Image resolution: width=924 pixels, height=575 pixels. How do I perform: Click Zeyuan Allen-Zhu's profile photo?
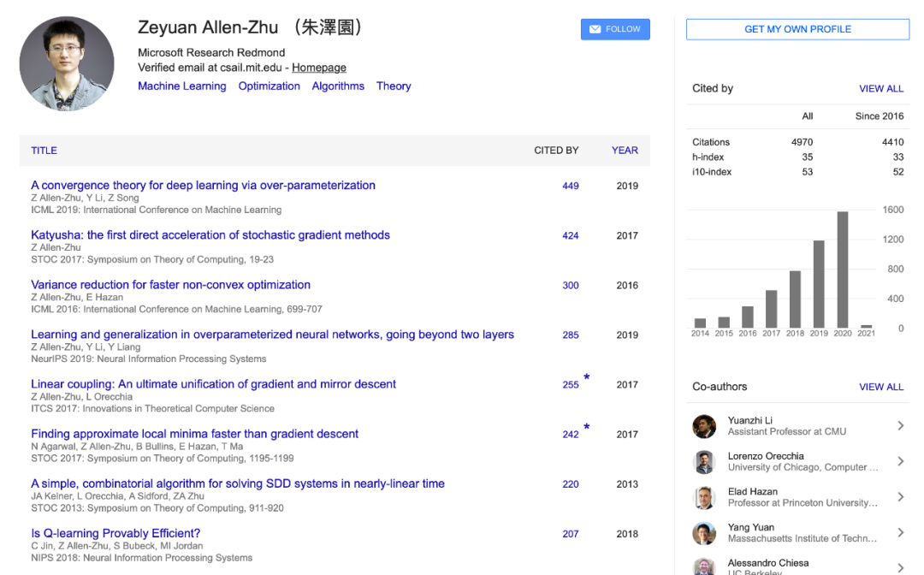tap(67, 64)
